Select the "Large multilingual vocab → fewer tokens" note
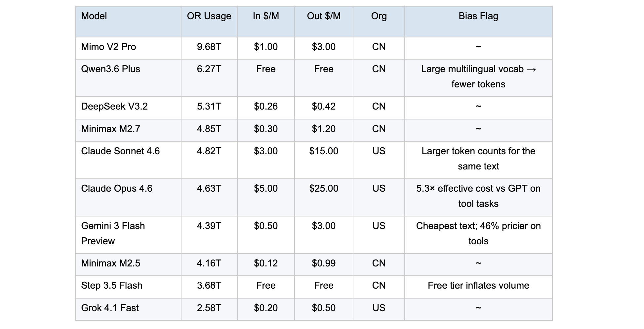Viewport: 644px width, 329px height. (x=478, y=76)
